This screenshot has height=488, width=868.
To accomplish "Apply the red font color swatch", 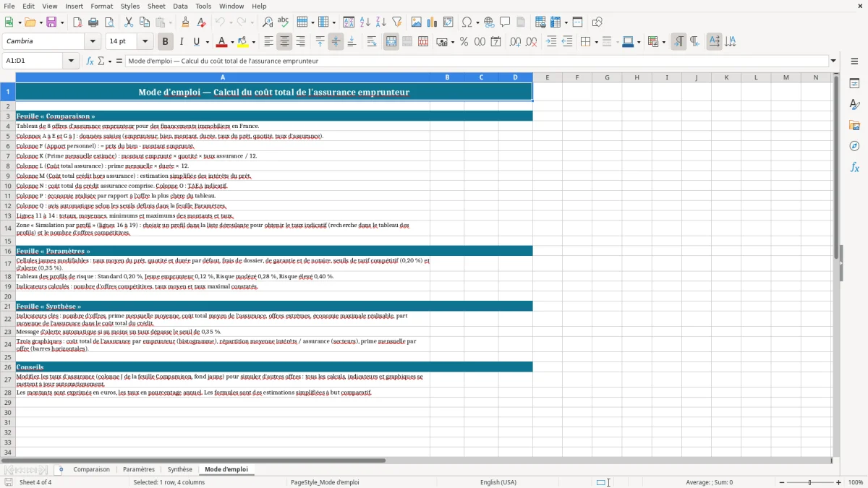I will (221, 42).
